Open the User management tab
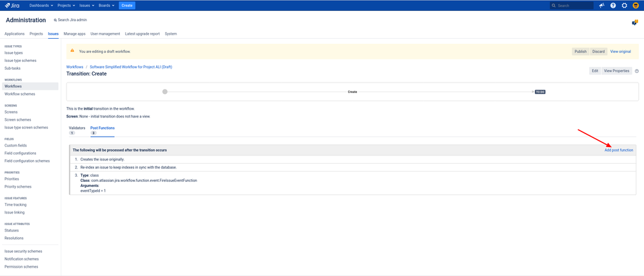 105,34
